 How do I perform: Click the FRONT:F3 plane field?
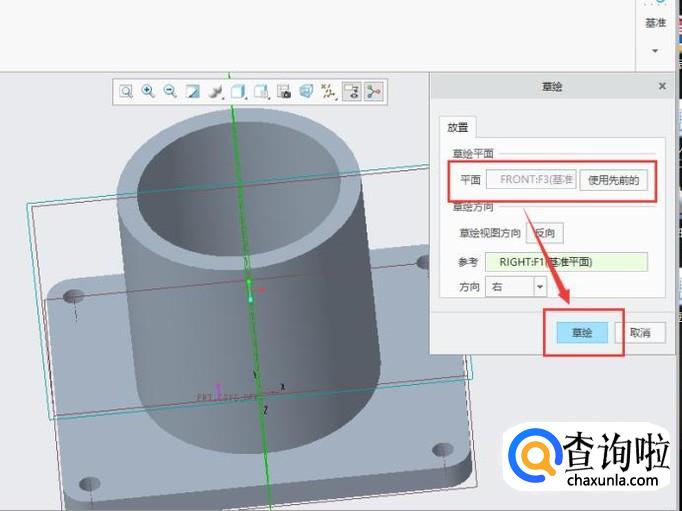(531, 180)
